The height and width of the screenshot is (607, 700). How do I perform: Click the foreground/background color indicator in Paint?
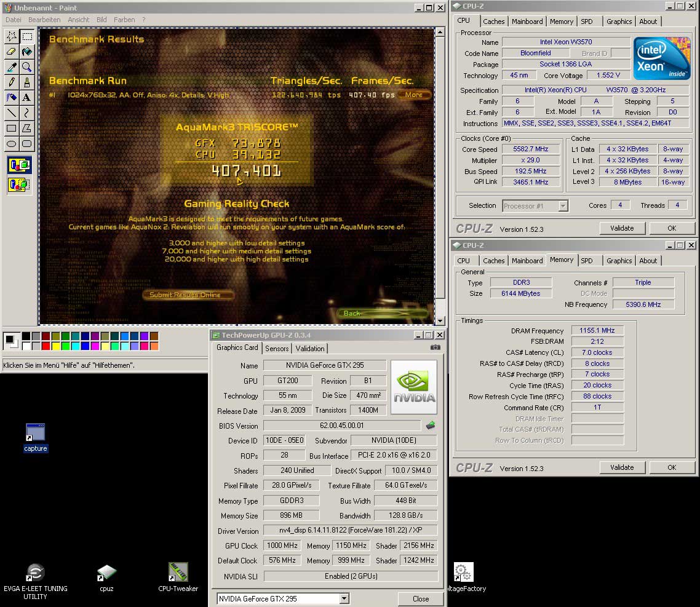point(11,341)
